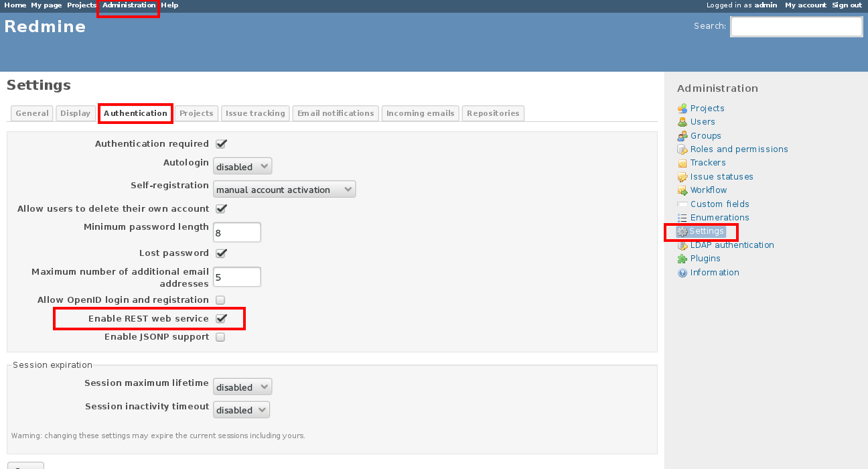
Task: Click the Projects icon in Administration sidebar
Action: pos(682,109)
